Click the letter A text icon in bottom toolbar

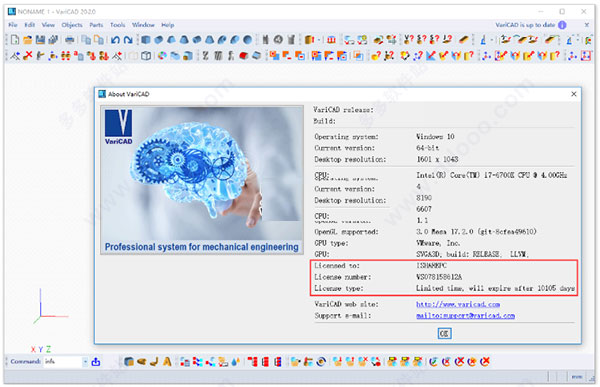[x=167, y=361]
